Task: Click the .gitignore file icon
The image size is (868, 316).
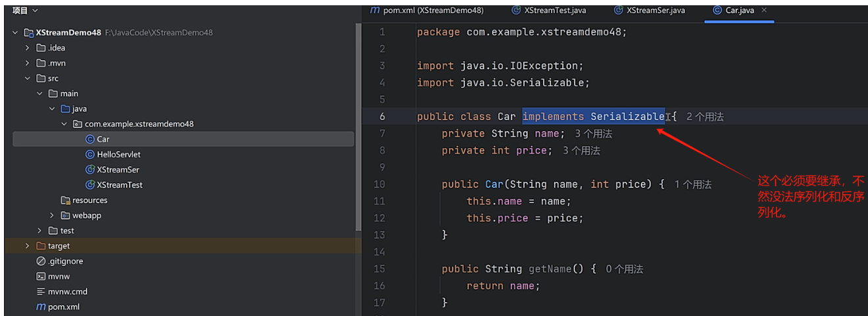Action: pyautogui.click(x=41, y=261)
